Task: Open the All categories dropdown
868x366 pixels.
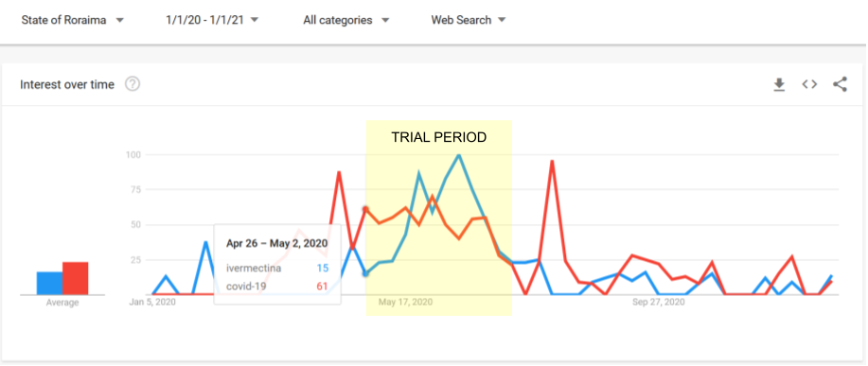Action: tap(346, 20)
